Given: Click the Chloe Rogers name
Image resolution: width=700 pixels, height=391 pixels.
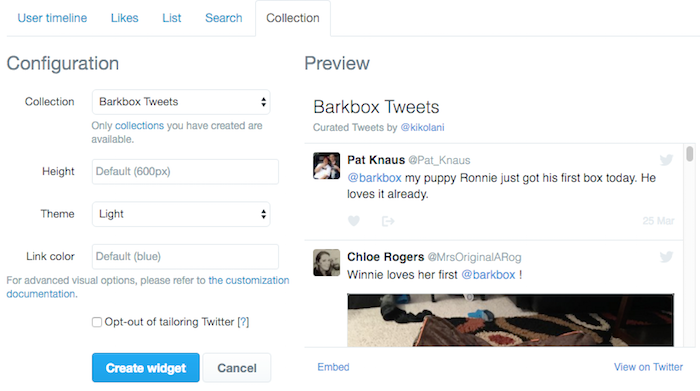Looking at the screenshot, I should coord(386,257).
